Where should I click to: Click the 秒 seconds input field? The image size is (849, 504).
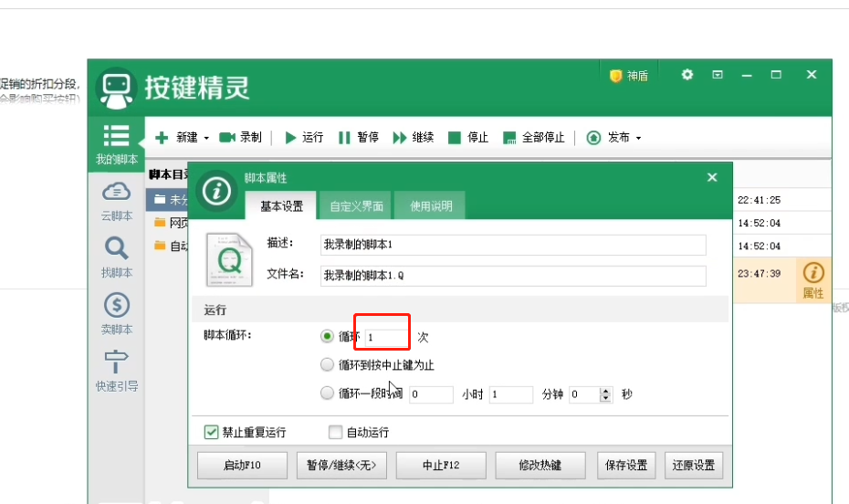click(x=584, y=394)
